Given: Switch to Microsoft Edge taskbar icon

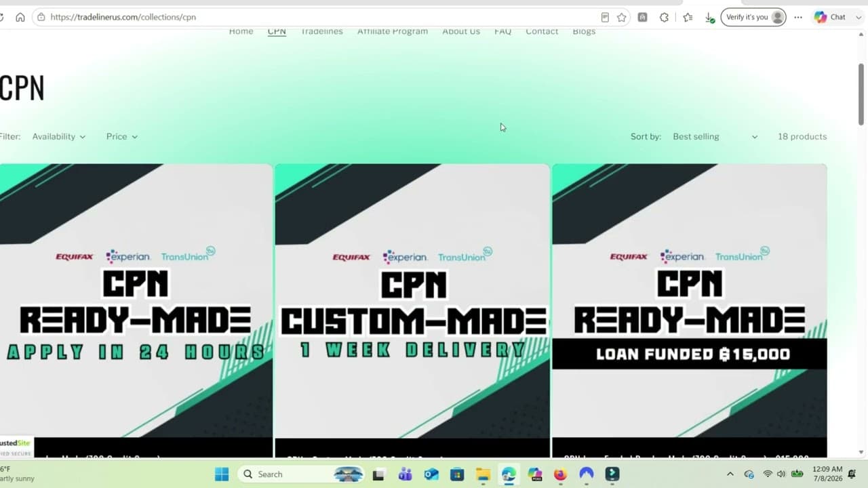Looking at the screenshot, I should [509, 474].
